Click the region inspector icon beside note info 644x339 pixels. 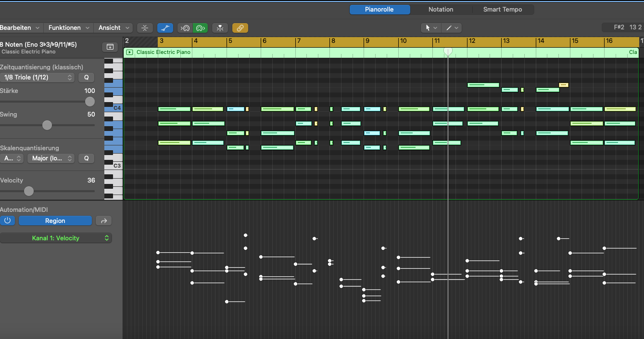[x=110, y=47]
